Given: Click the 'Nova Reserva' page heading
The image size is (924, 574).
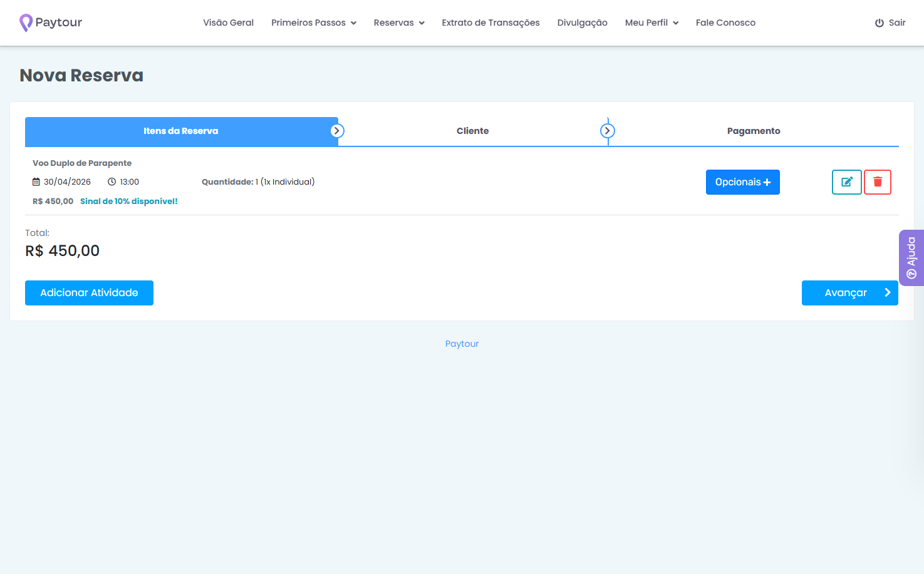Looking at the screenshot, I should point(81,75).
